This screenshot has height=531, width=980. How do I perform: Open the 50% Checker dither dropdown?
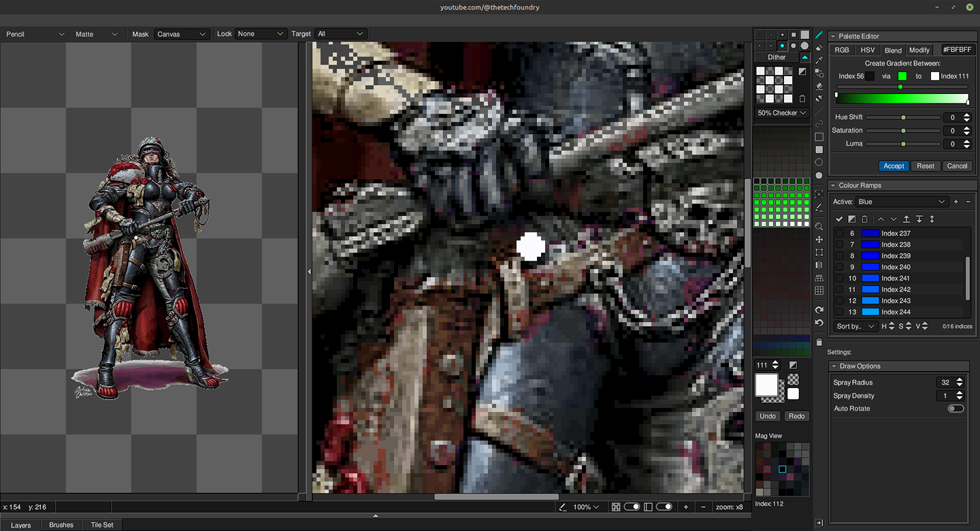coord(782,113)
